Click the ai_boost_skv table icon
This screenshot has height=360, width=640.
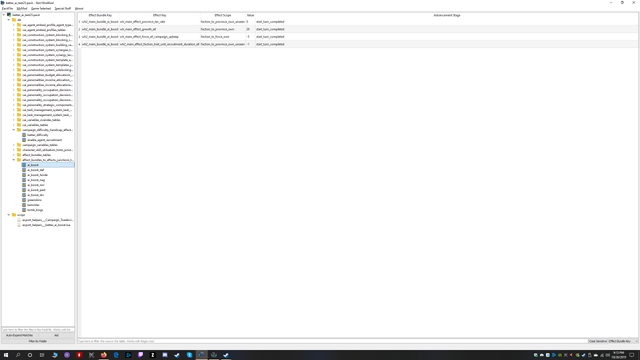click(x=24, y=195)
